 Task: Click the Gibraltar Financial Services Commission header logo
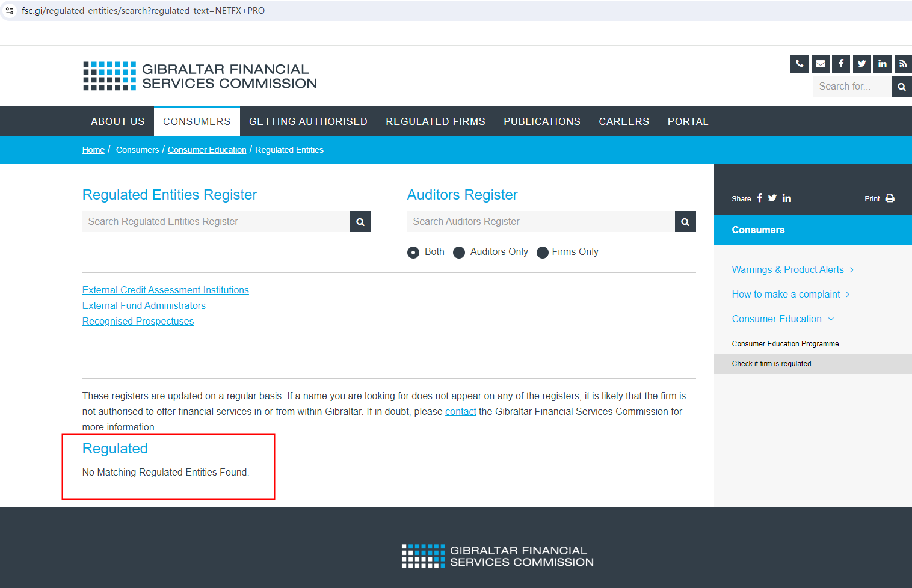[x=200, y=76]
